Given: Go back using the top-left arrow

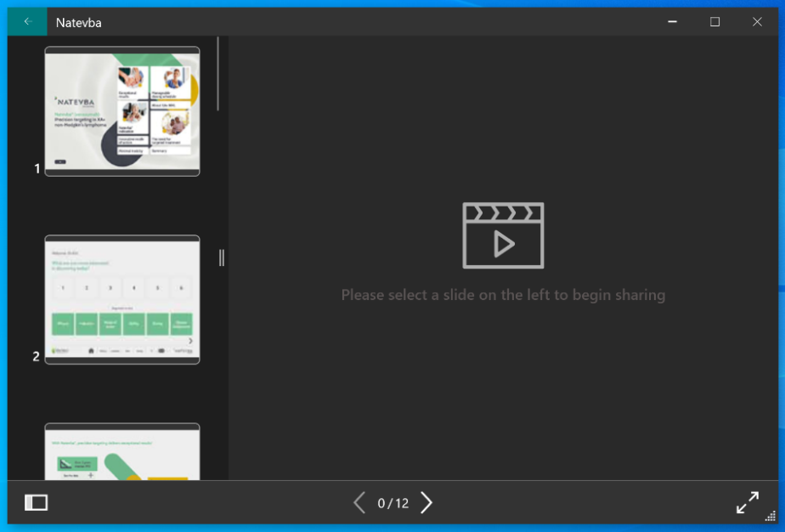Looking at the screenshot, I should [x=27, y=22].
